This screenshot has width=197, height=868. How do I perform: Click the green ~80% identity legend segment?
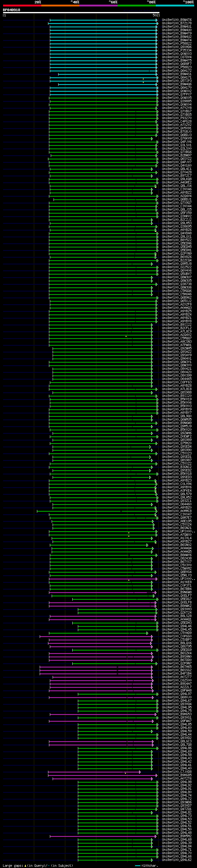(x=137, y=6)
